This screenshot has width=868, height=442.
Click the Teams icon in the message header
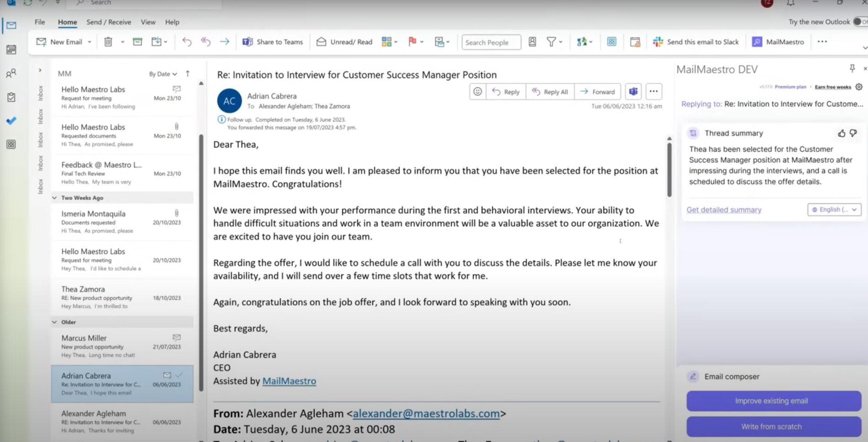coord(633,91)
